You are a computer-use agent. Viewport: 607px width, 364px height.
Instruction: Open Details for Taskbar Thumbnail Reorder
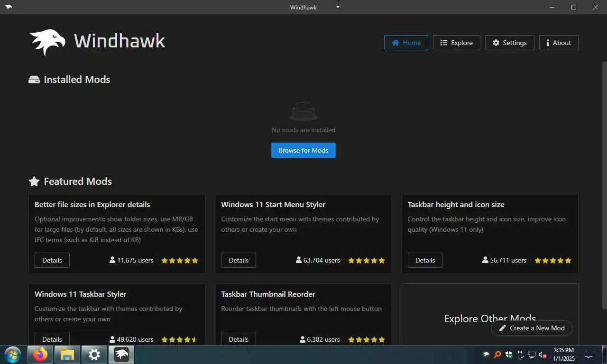point(239,339)
